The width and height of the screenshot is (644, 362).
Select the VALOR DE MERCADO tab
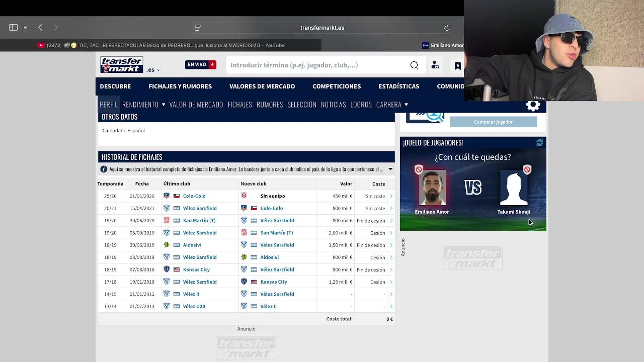196,105
